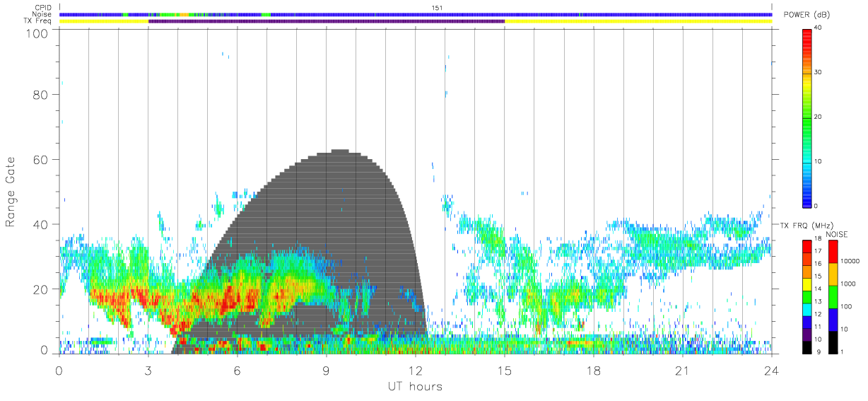This screenshot has width=868, height=401.
Task: Click the 10000 label on NOISE legend
Action: tap(850, 261)
